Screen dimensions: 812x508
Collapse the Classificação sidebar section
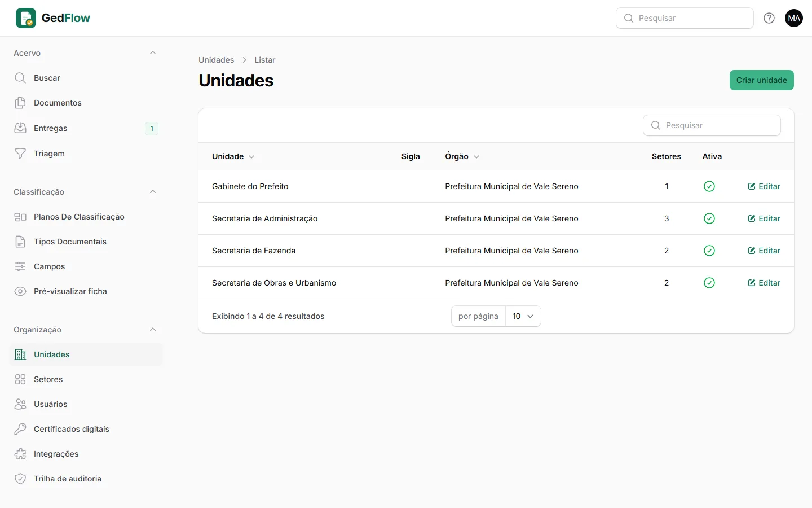(x=153, y=192)
